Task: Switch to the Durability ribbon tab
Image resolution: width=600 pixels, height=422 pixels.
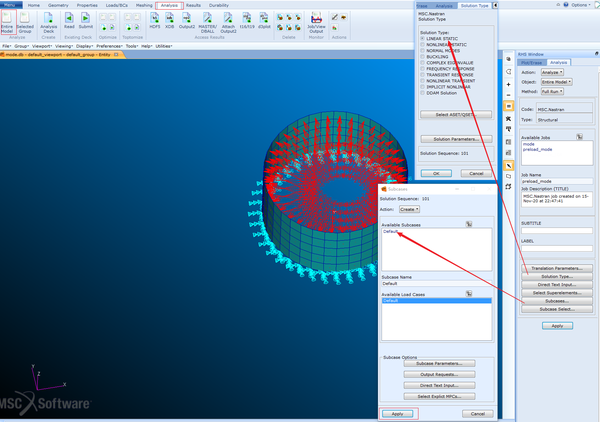Action: coord(219,5)
